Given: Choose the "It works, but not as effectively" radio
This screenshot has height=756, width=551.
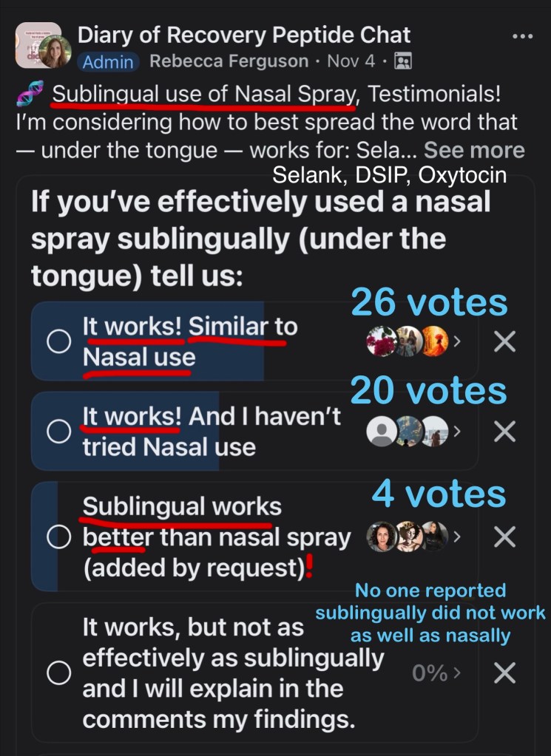Looking at the screenshot, I should 58,672.
